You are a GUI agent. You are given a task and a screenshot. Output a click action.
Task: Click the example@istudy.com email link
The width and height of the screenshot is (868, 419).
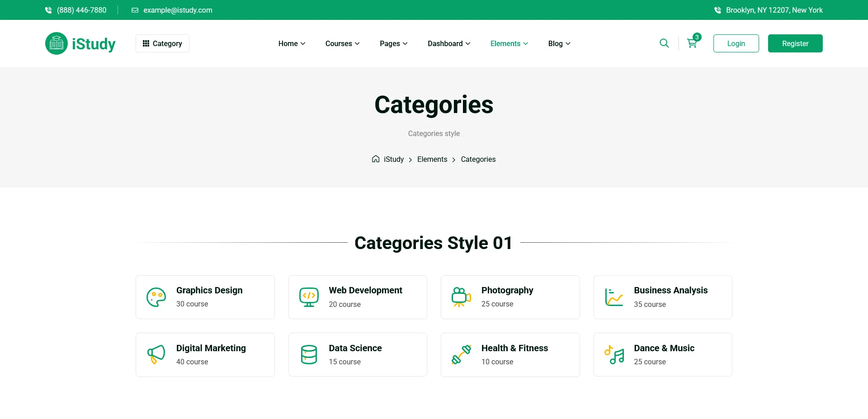(177, 10)
